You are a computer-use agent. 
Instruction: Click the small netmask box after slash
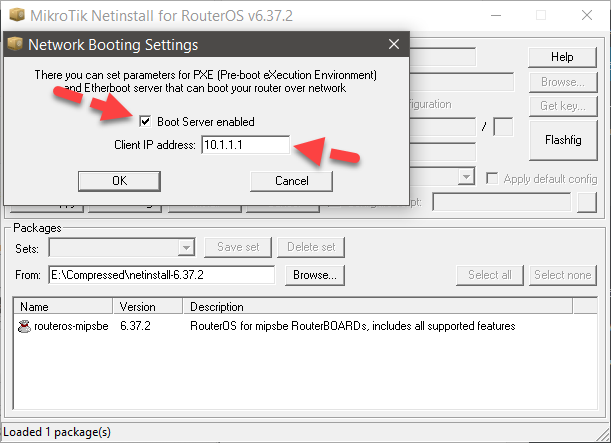pyautogui.click(x=503, y=127)
